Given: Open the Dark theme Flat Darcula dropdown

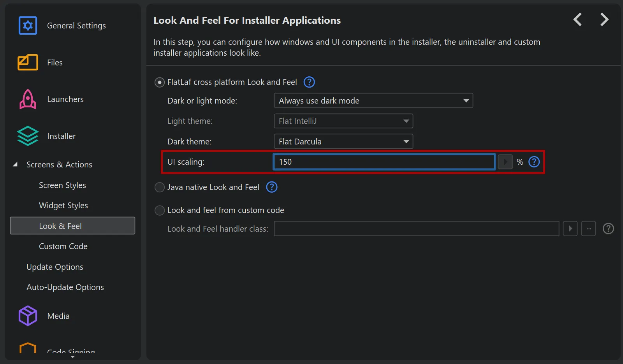Looking at the screenshot, I should (x=343, y=142).
